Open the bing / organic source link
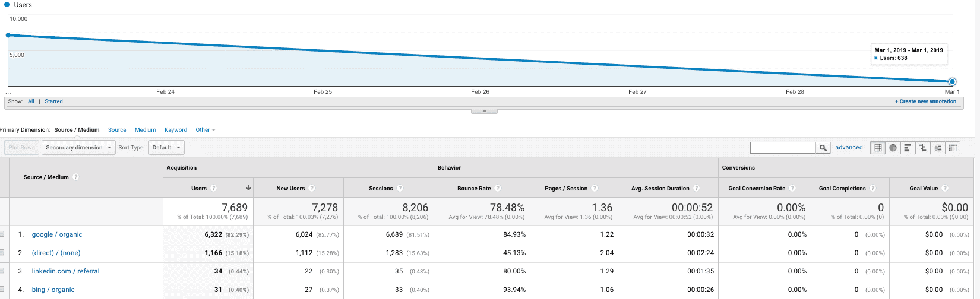The height and width of the screenshot is (299, 980). coord(53,290)
